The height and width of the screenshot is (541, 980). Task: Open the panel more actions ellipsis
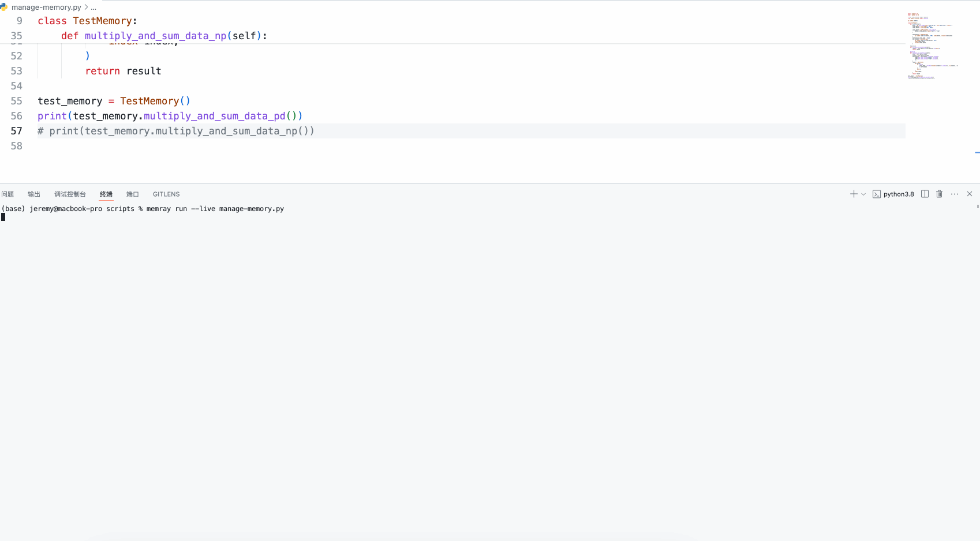click(955, 194)
